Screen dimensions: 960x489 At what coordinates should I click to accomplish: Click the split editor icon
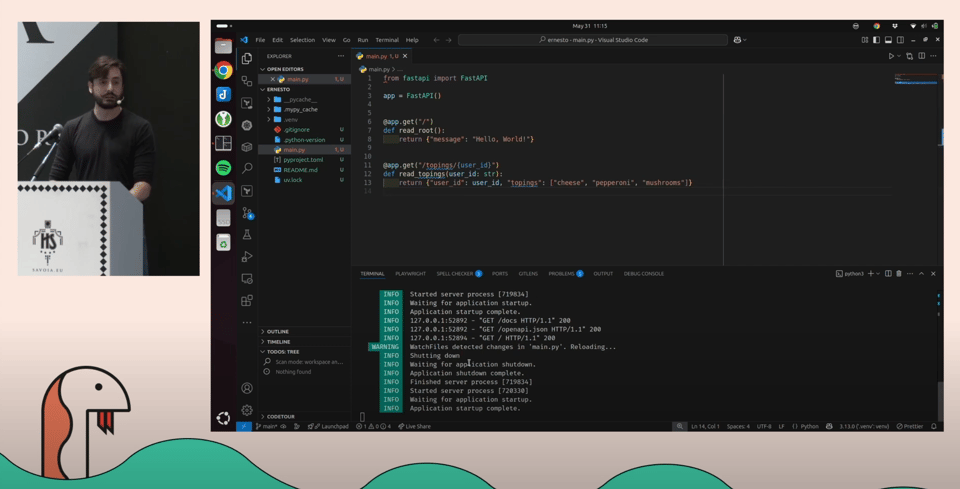pyautogui.click(x=922, y=56)
